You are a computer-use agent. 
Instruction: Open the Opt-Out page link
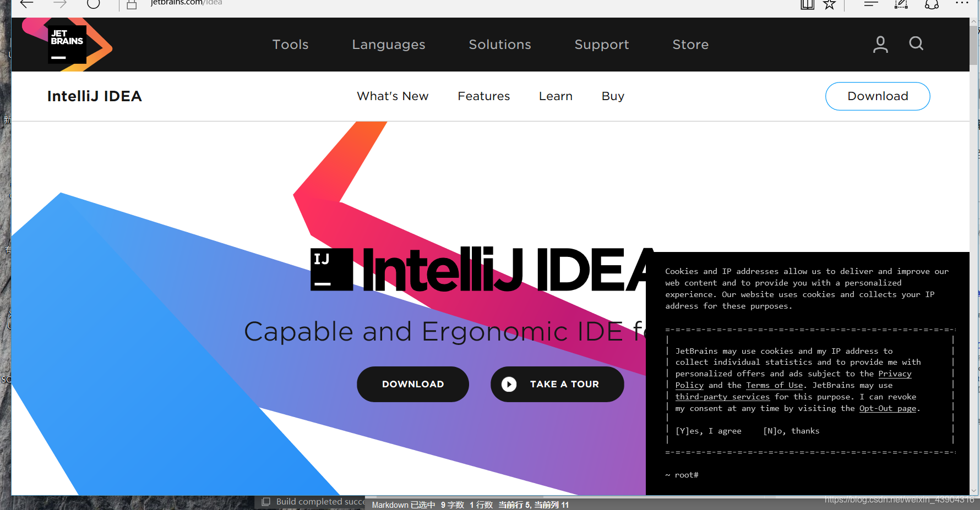[x=888, y=409]
